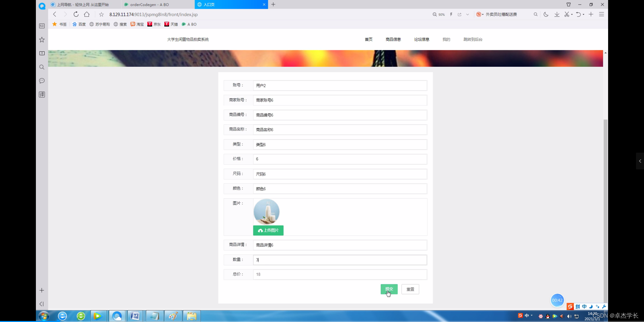
Task: Open the sidebar search tool
Action: point(42,67)
